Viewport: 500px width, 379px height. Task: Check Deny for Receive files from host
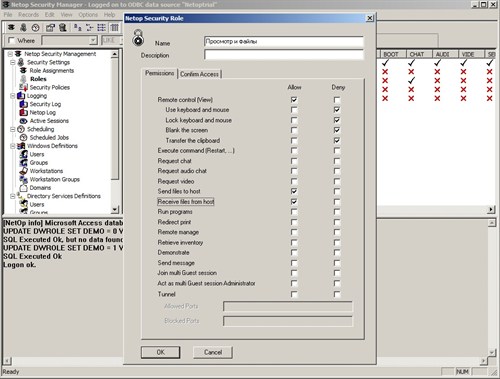point(337,202)
